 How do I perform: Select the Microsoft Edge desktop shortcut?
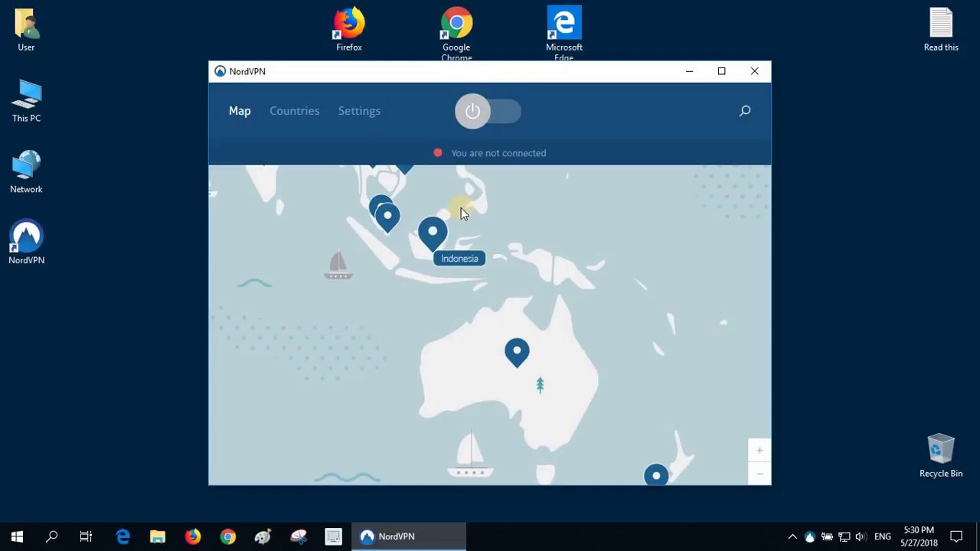[564, 34]
